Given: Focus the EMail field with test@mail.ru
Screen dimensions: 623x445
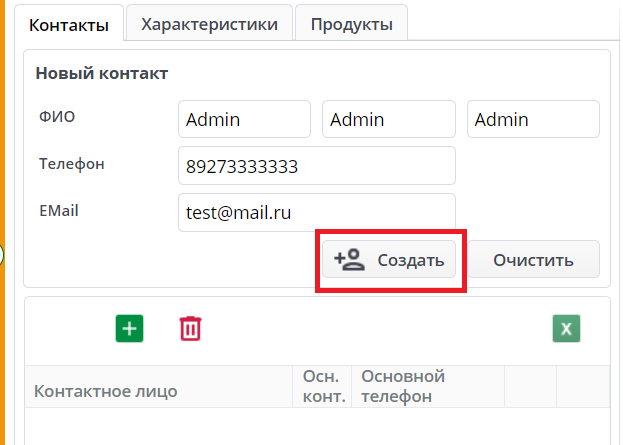Looking at the screenshot, I should point(316,212).
